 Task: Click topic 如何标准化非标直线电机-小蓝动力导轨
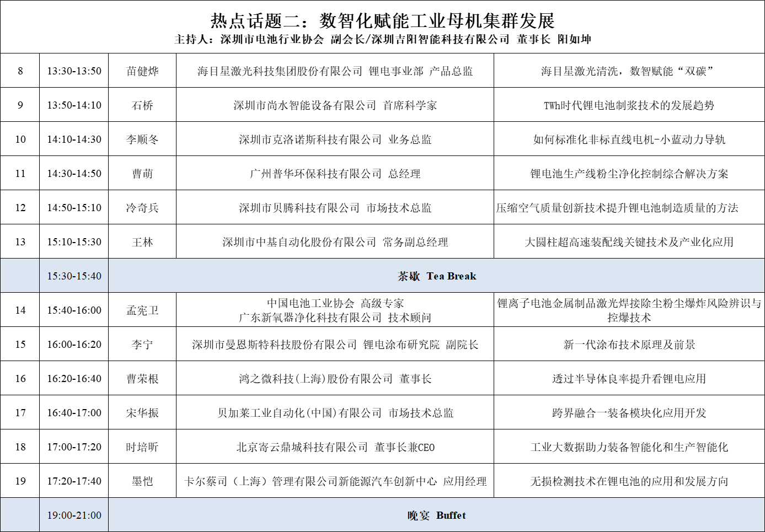click(629, 139)
